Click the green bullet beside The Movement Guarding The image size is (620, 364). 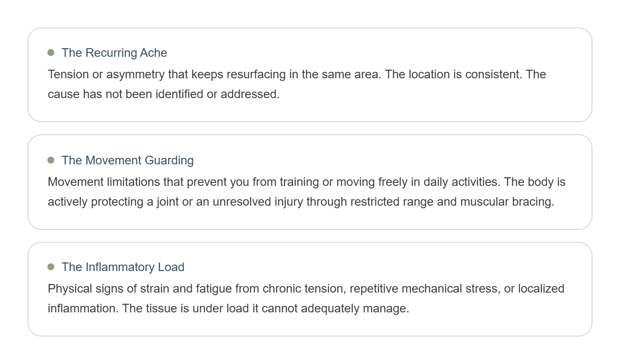click(51, 160)
